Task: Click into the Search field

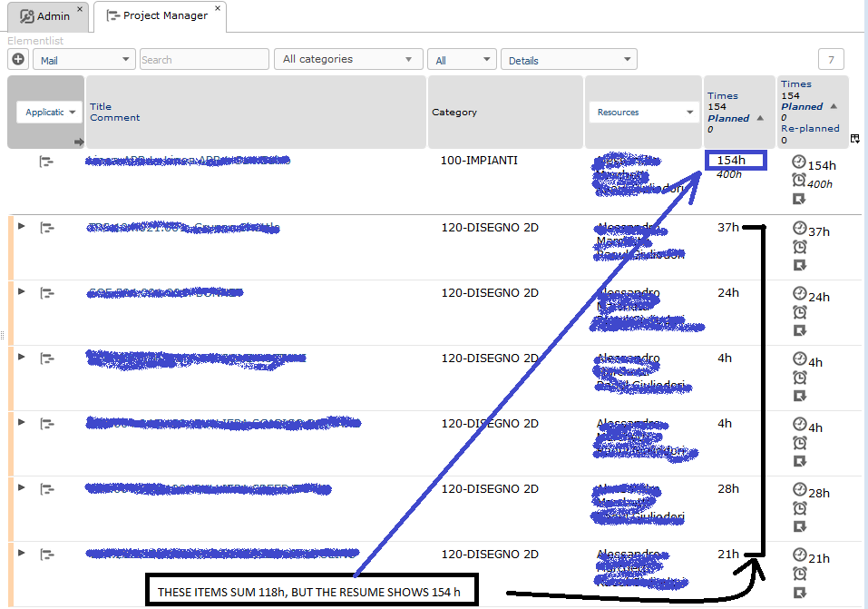Action: point(204,60)
